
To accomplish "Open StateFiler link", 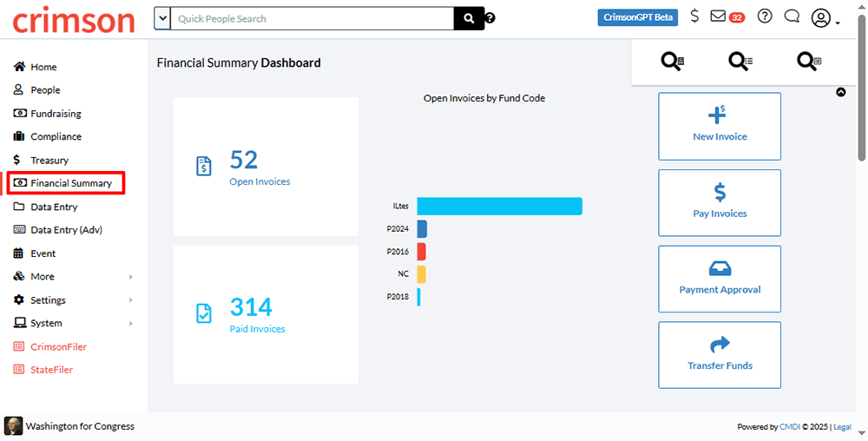I will click(x=51, y=370).
